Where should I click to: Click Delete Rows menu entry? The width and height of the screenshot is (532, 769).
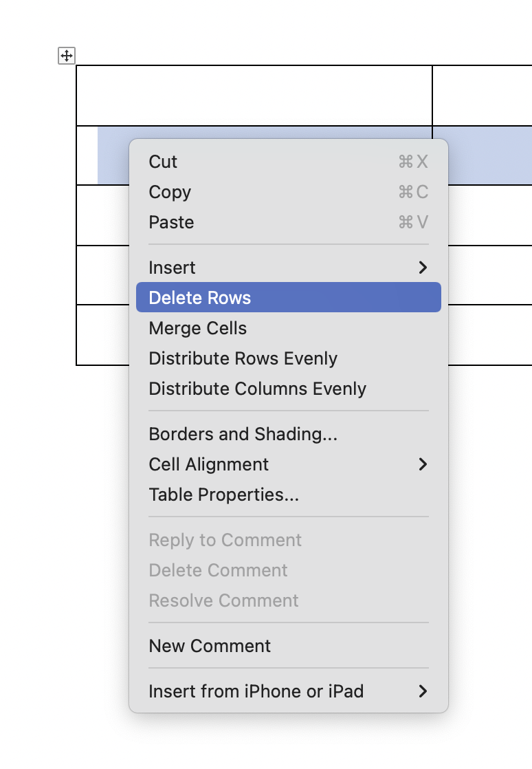200,298
